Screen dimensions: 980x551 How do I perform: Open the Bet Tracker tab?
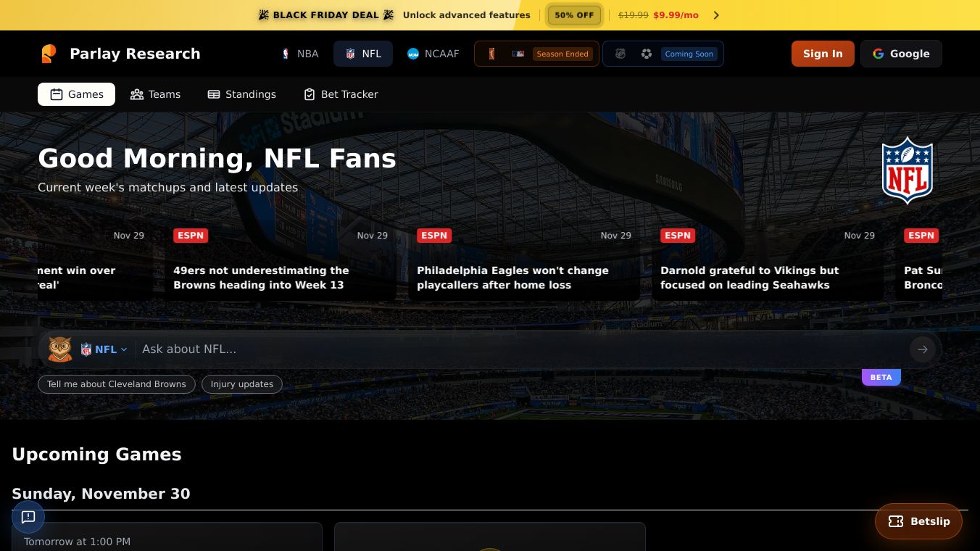point(341,94)
